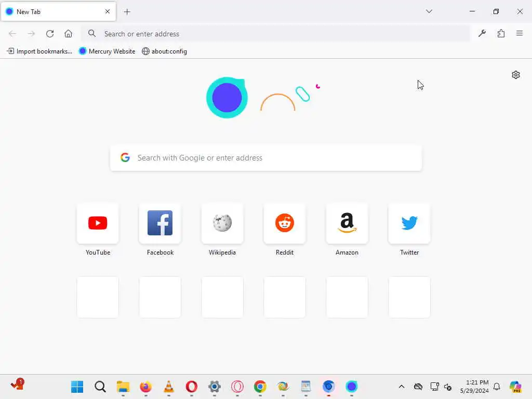This screenshot has height=399, width=532.
Task: Click the Wikipedia label text
Action: pyautogui.click(x=222, y=252)
